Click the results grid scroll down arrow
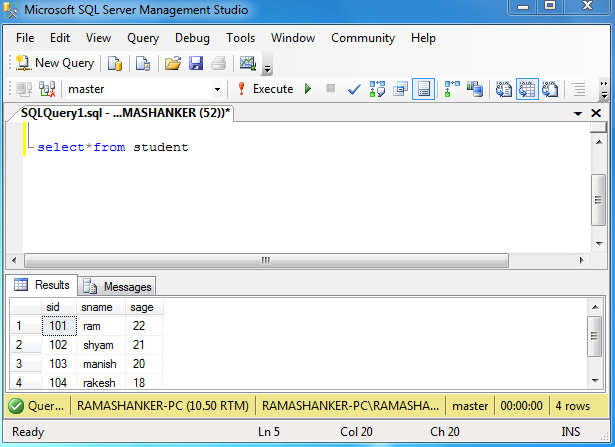 [595, 380]
